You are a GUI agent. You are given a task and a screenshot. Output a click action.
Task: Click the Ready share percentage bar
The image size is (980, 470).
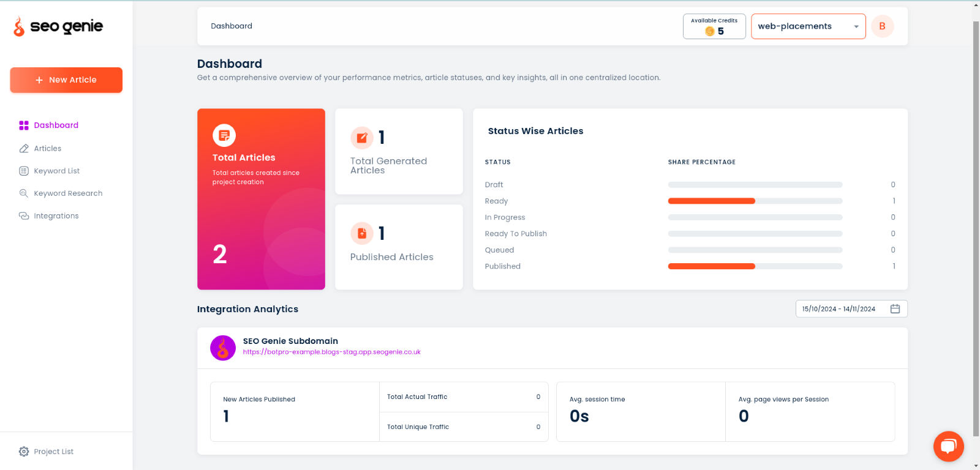click(755, 201)
